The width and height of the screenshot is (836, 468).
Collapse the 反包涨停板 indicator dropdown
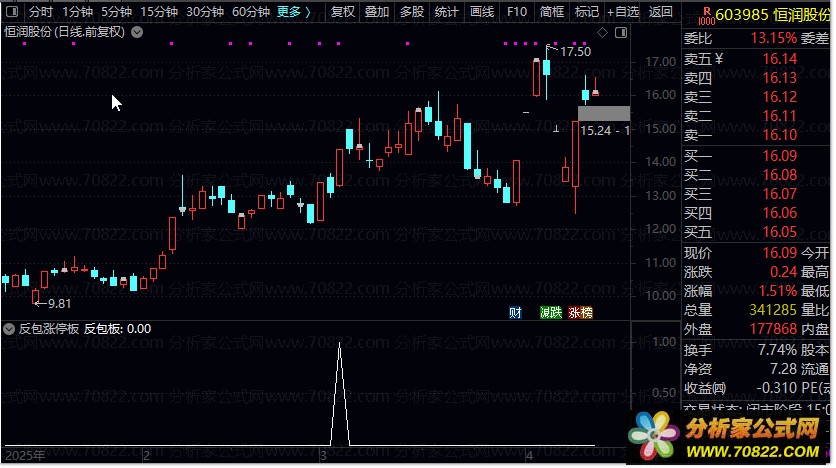[x=9, y=329]
